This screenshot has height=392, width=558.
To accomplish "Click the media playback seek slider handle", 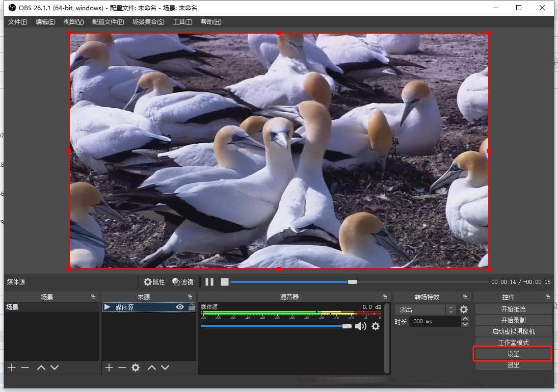I will point(352,282).
